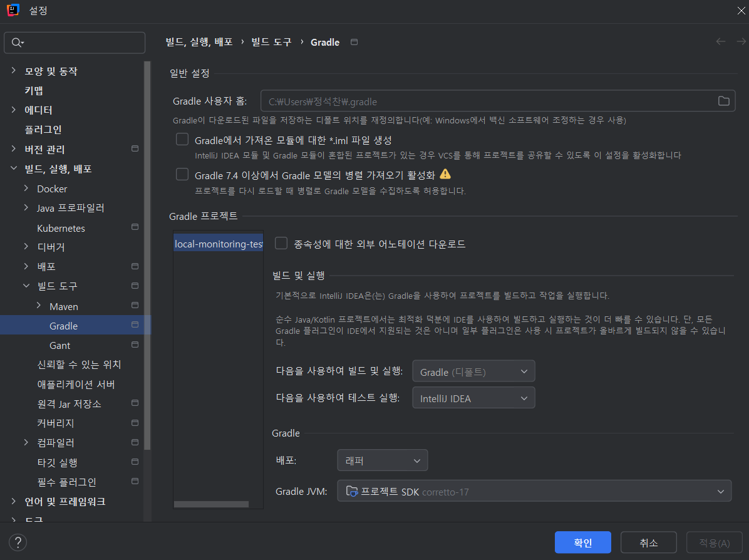Click the project marker icon on Gant row
749x560 pixels.
[135, 345]
